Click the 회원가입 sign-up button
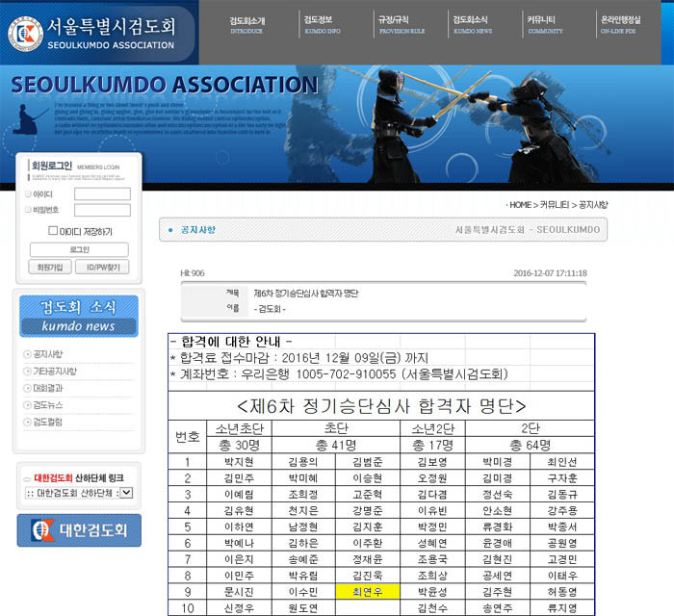Screen dimensions: 674x616 (50, 267)
